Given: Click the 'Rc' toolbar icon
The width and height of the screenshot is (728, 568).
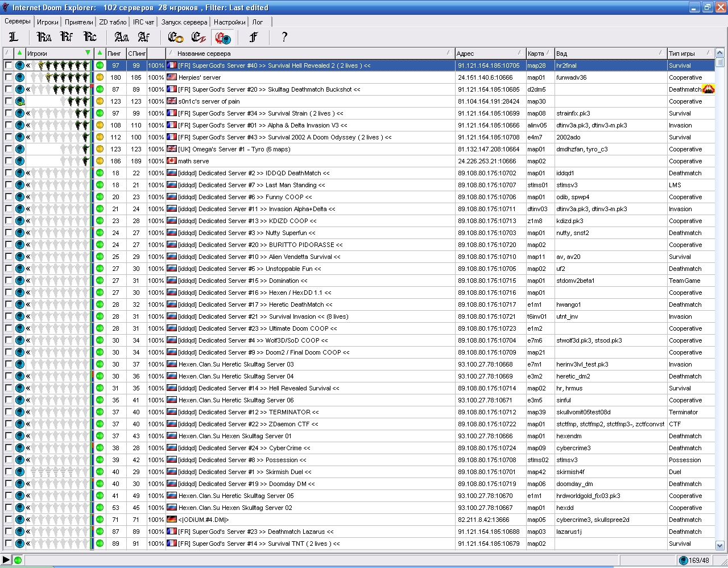Looking at the screenshot, I should tap(90, 37).
